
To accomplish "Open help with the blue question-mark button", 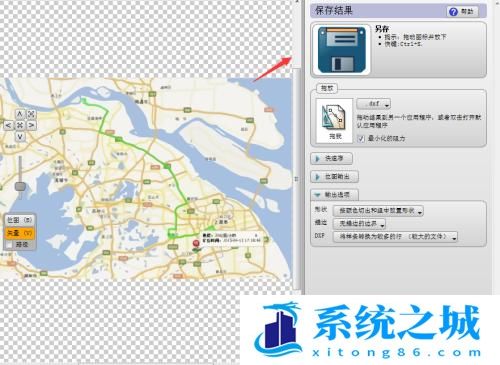I will click(462, 12).
